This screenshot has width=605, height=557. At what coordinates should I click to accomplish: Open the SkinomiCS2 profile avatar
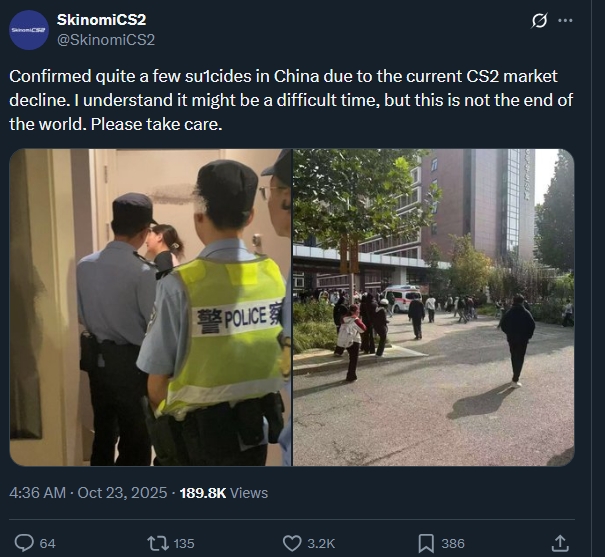29,30
